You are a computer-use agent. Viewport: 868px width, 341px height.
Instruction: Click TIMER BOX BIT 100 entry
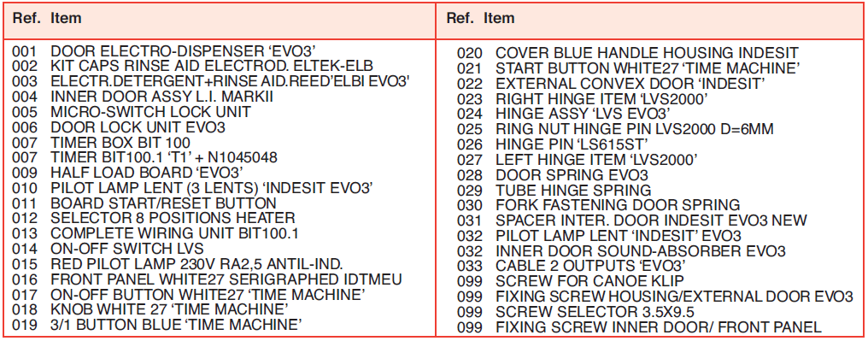pyautogui.click(x=101, y=142)
